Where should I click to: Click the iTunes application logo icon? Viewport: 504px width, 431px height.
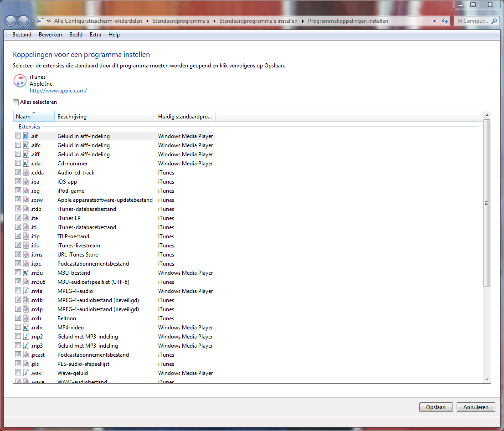point(20,81)
